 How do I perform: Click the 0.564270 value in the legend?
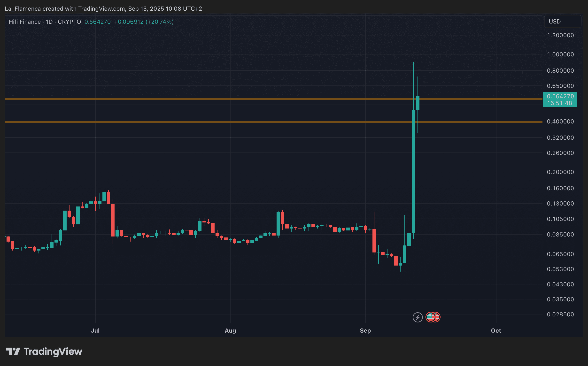click(97, 22)
